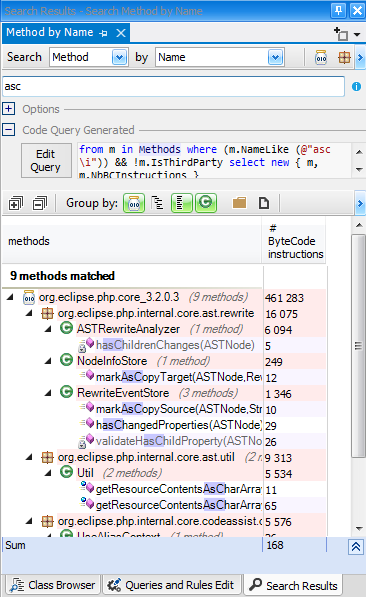The image size is (366, 597).
Task: Select markAsCopyTarget method row
Action: [x=179, y=377]
